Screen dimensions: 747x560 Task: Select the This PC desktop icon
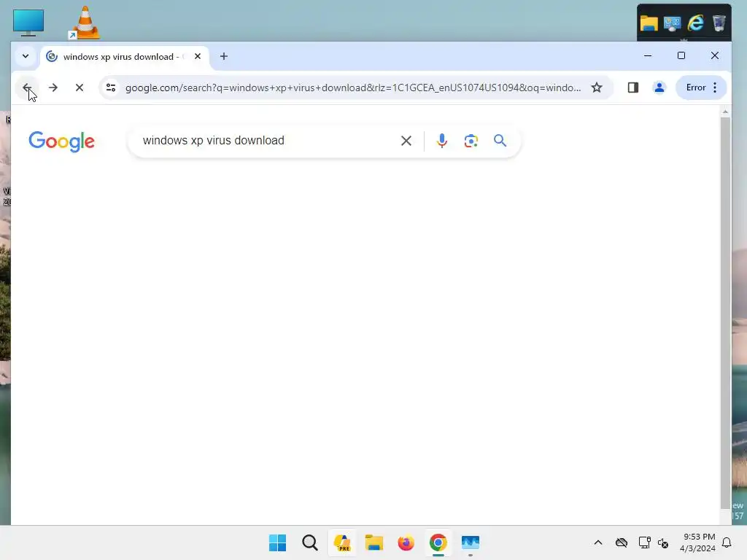28,23
